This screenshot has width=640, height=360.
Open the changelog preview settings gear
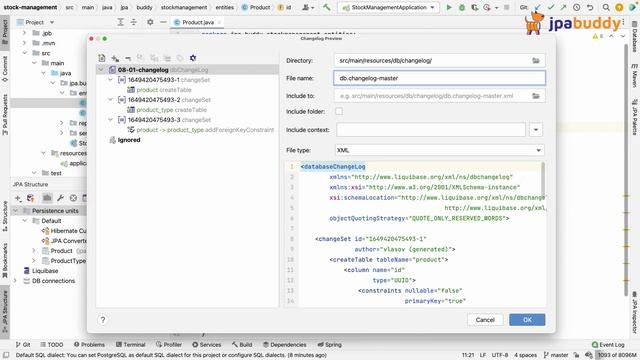(x=193, y=58)
